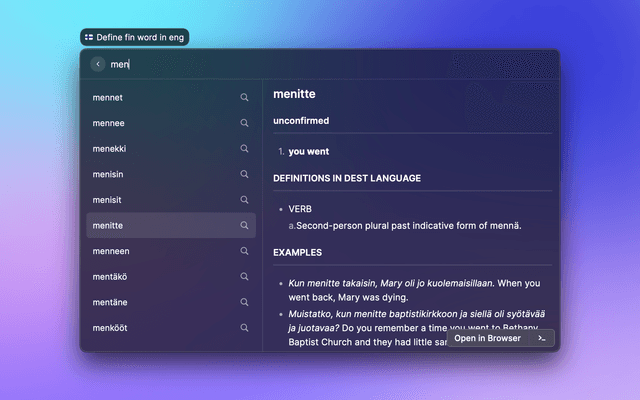Click magnifier icon beside menisit
This screenshot has height=400, width=640.
pyautogui.click(x=244, y=200)
